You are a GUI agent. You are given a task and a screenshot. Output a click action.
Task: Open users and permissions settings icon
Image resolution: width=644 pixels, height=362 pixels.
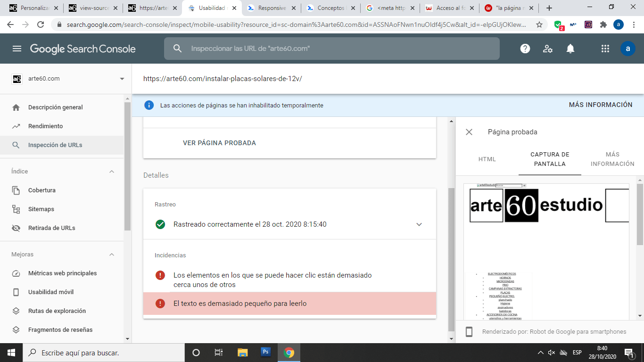click(547, 49)
